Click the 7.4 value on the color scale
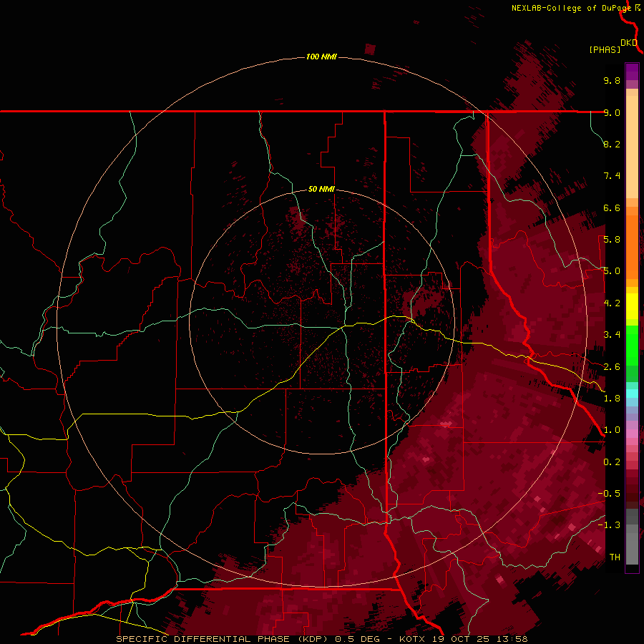This screenshot has height=644, width=644. pyautogui.click(x=612, y=176)
